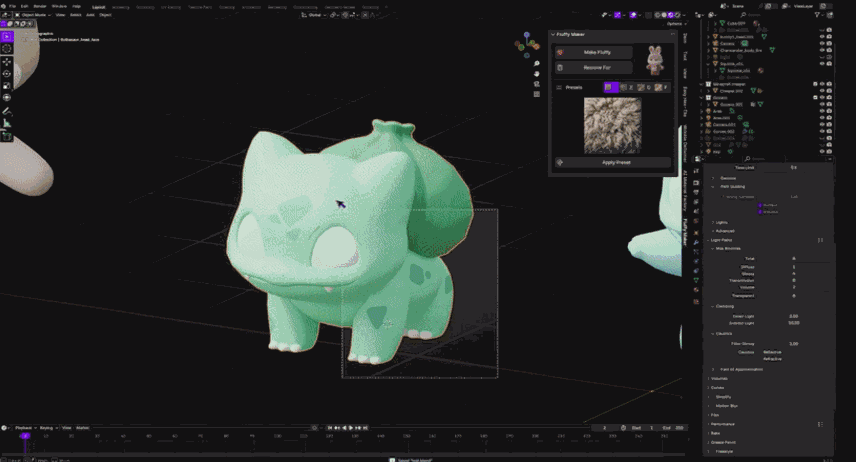Screen dimensions: 860x462
Task: Adjust the Total max bounces field
Action: tap(793, 258)
